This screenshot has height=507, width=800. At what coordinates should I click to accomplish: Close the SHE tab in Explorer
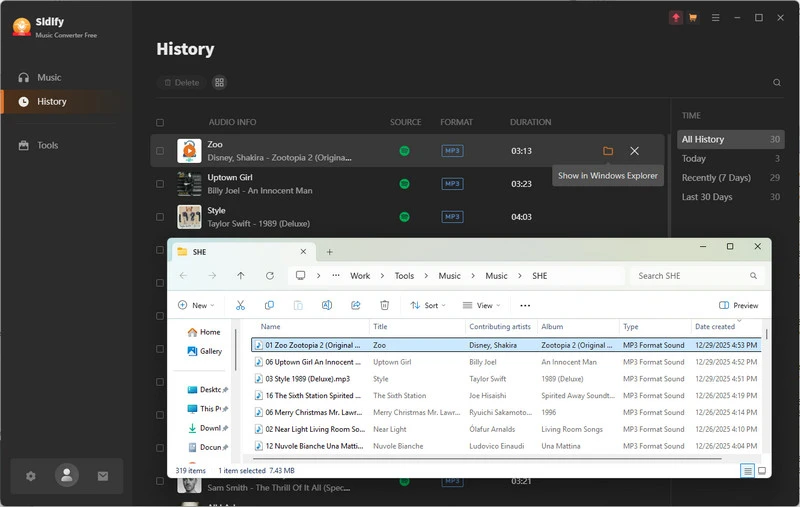click(x=303, y=251)
